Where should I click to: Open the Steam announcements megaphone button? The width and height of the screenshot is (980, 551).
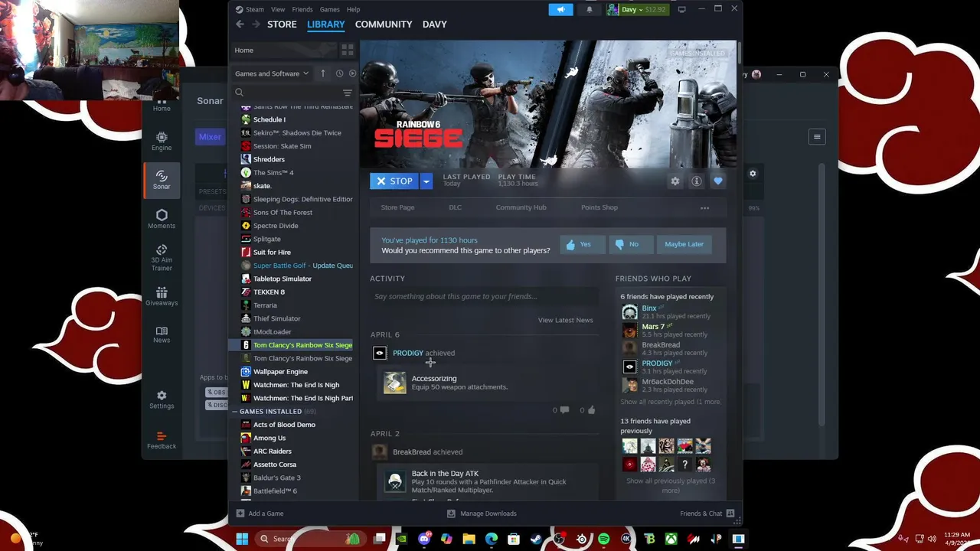pyautogui.click(x=560, y=9)
